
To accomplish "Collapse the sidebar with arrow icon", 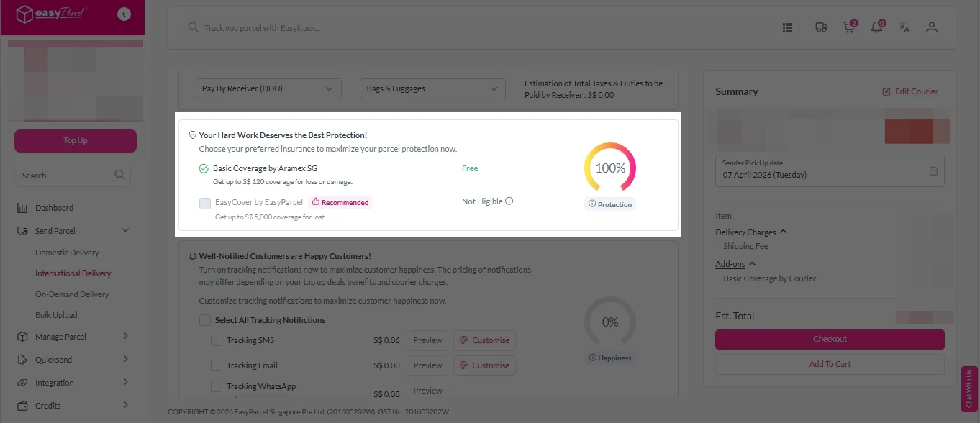I will click(124, 14).
